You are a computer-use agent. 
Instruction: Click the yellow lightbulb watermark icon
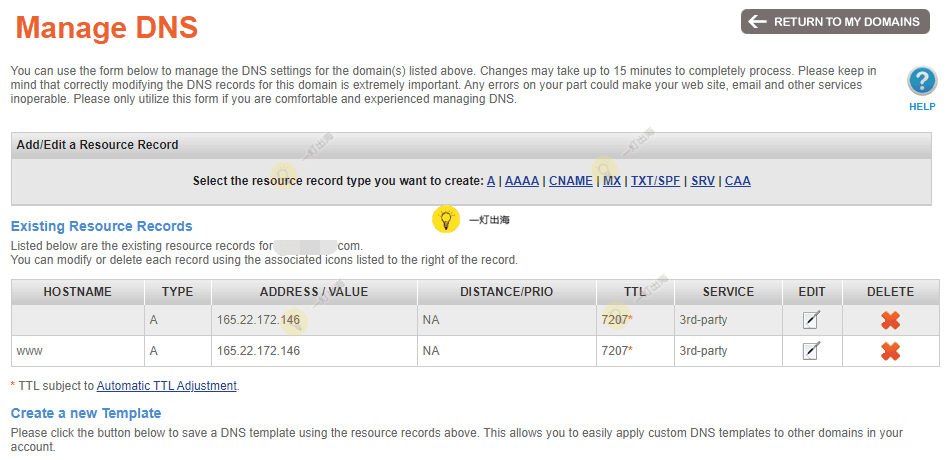tap(446, 220)
